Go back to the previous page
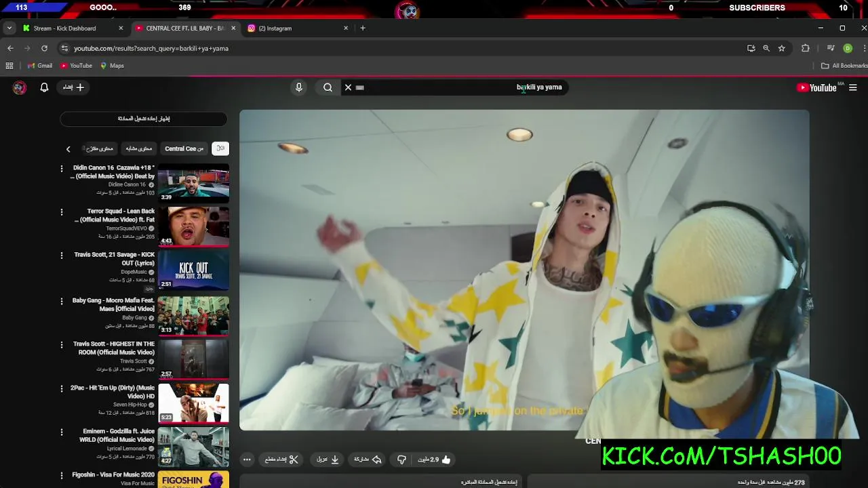This screenshot has width=868, height=488. point(10,48)
